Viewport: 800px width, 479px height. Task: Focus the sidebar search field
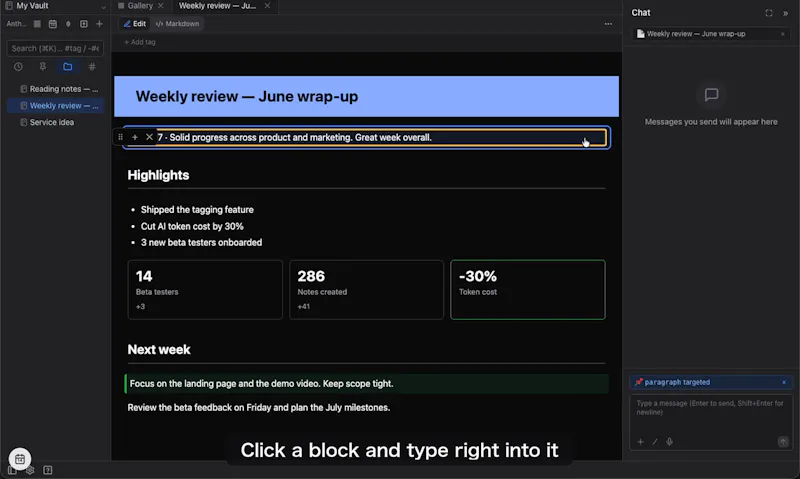click(x=55, y=48)
